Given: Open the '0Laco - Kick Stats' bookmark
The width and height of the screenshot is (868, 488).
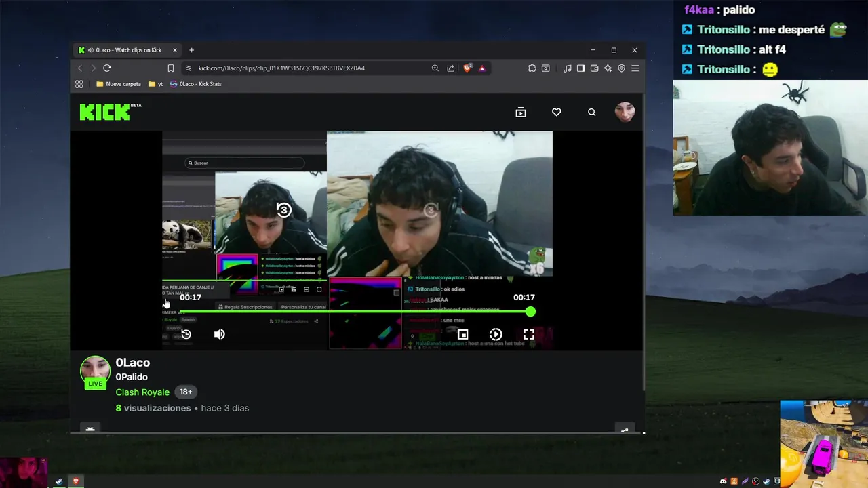Looking at the screenshot, I should 196,84.
